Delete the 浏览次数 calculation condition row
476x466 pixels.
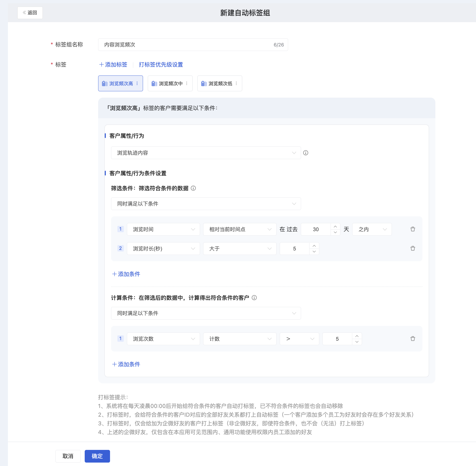tap(413, 339)
